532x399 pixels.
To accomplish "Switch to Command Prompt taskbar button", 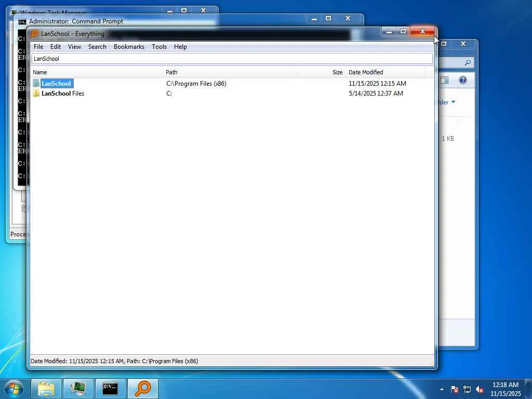I will tap(110, 389).
